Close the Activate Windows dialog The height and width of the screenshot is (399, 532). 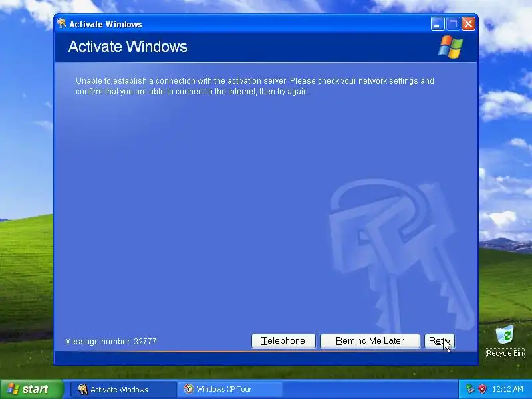469,24
